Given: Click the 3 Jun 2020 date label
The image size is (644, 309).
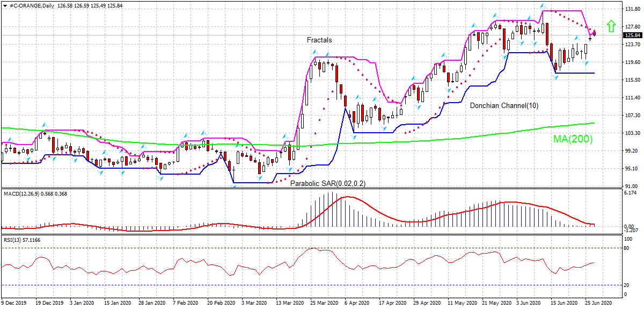Looking at the screenshot, I should (x=528, y=303).
